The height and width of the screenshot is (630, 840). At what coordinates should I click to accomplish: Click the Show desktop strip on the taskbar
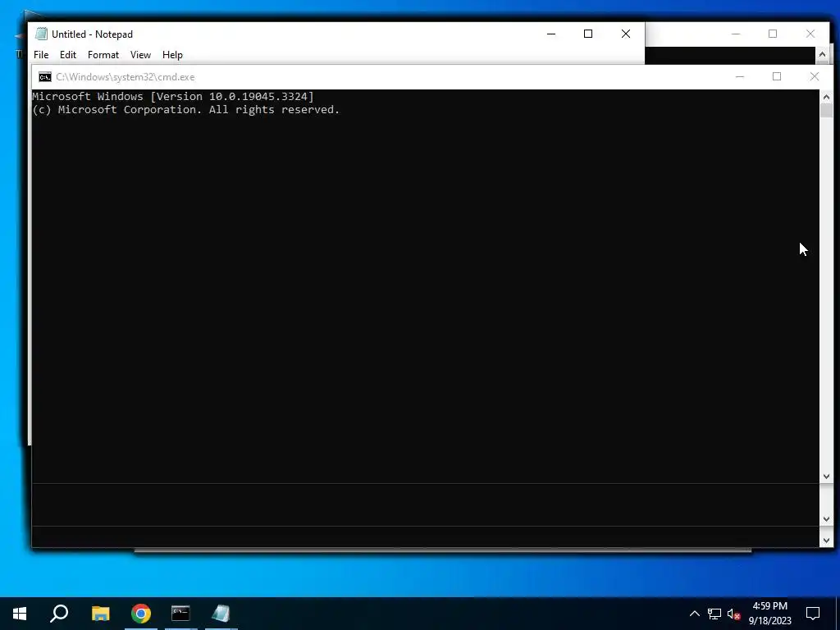click(838, 614)
